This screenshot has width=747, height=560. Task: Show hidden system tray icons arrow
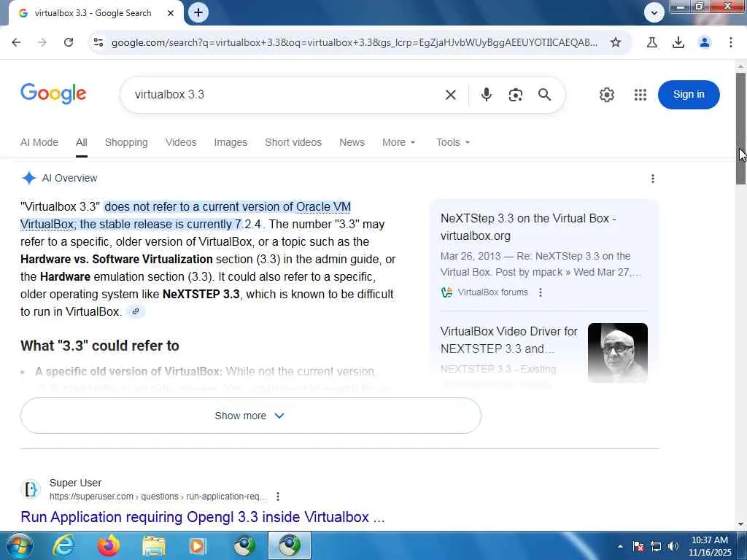pyautogui.click(x=620, y=546)
